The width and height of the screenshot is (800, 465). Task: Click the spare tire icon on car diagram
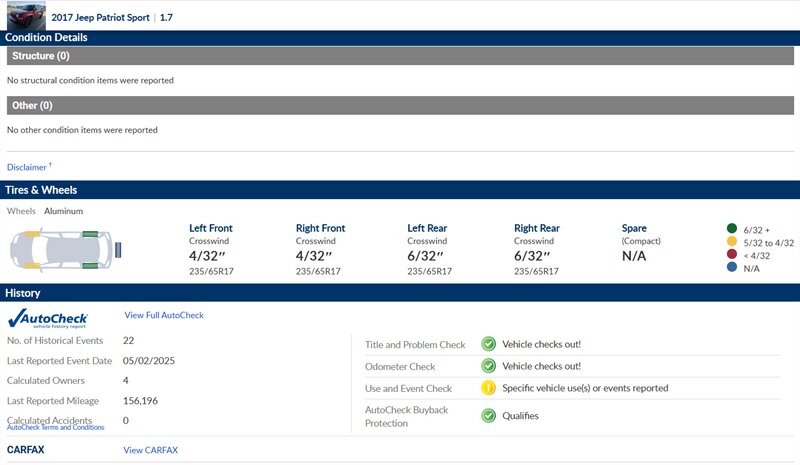click(118, 248)
